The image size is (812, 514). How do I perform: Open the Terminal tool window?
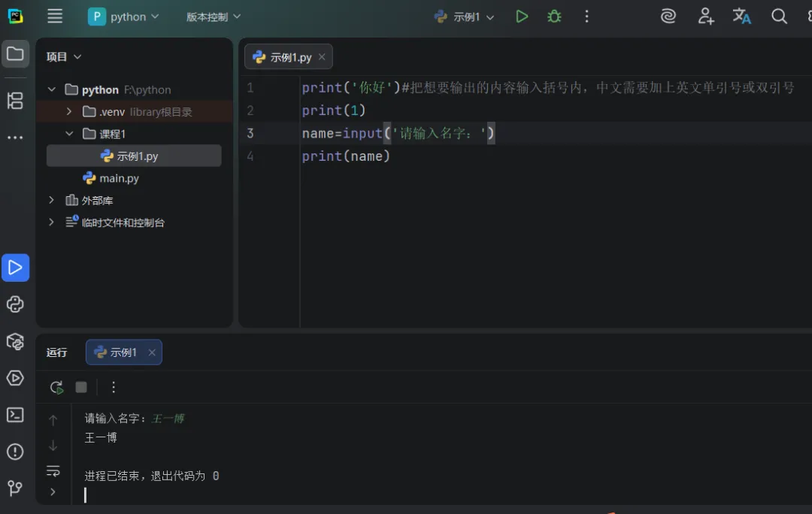15,415
